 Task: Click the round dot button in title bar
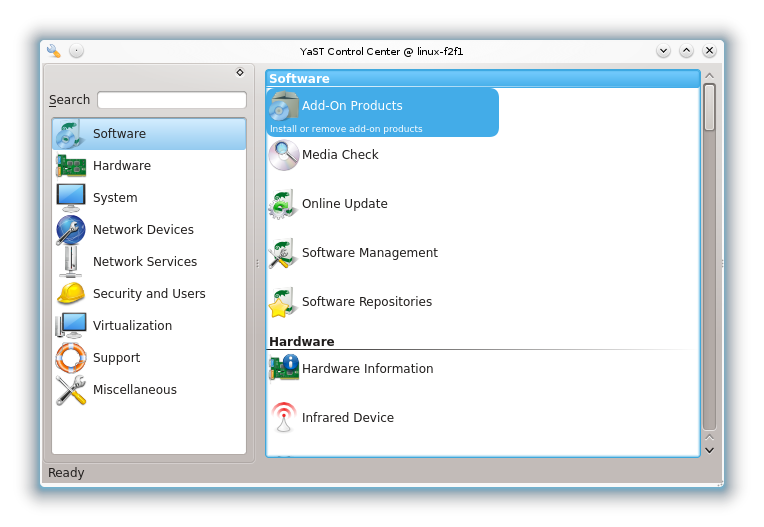(76, 51)
